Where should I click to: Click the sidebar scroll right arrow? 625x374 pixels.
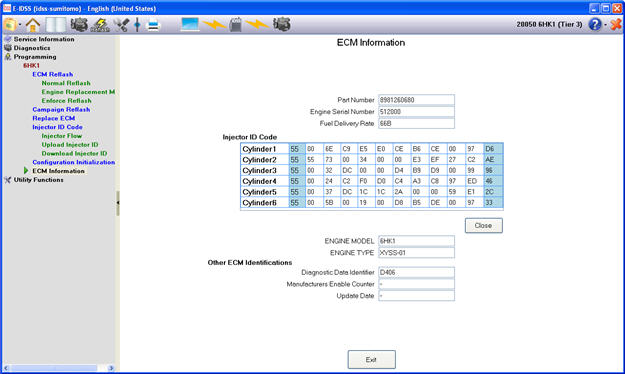pos(111,368)
